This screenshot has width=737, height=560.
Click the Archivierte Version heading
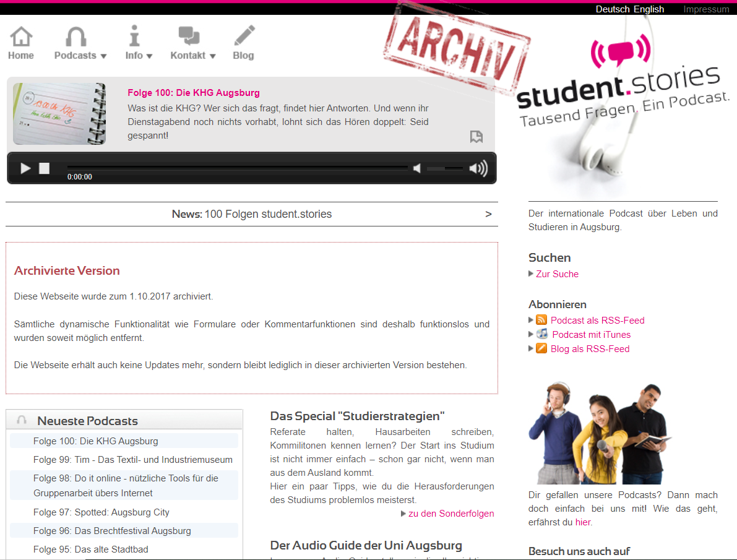click(x=67, y=271)
